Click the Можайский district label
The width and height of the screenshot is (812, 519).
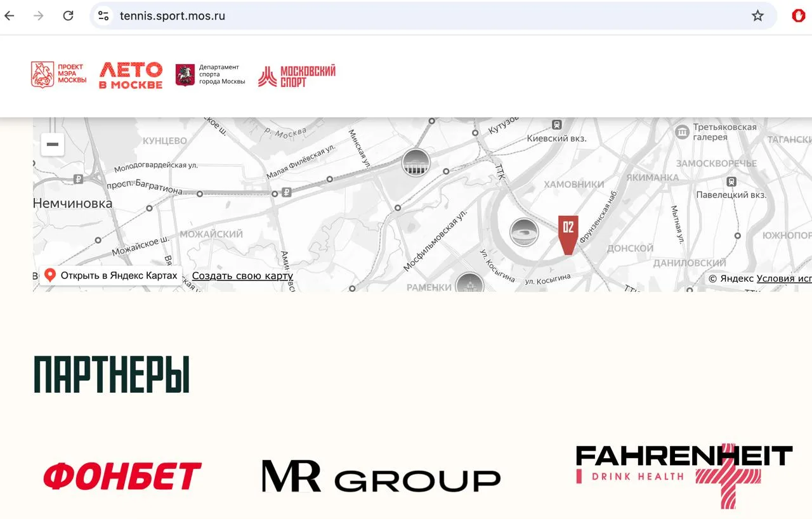pyautogui.click(x=211, y=234)
